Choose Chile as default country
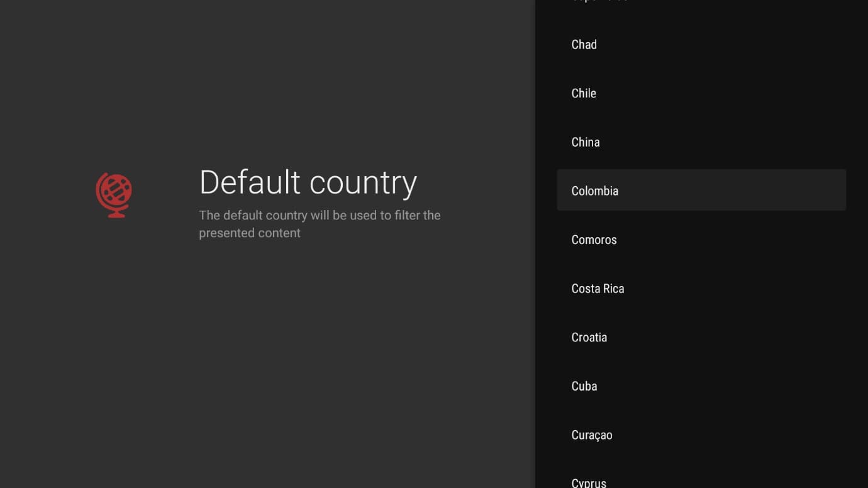The width and height of the screenshot is (868, 488). (x=583, y=94)
